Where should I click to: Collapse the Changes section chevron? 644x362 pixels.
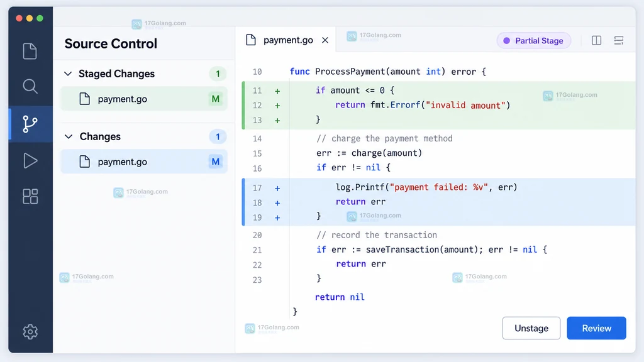pyautogui.click(x=69, y=136)
